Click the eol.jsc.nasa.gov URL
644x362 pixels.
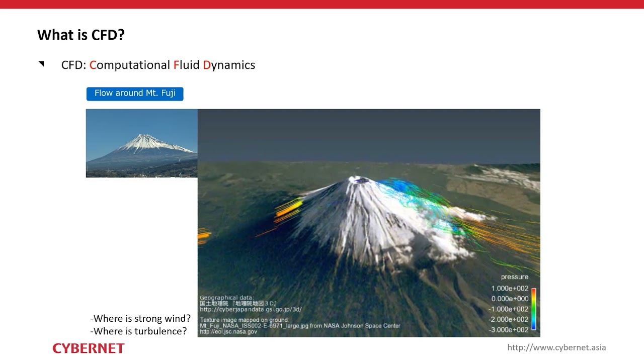228,332
